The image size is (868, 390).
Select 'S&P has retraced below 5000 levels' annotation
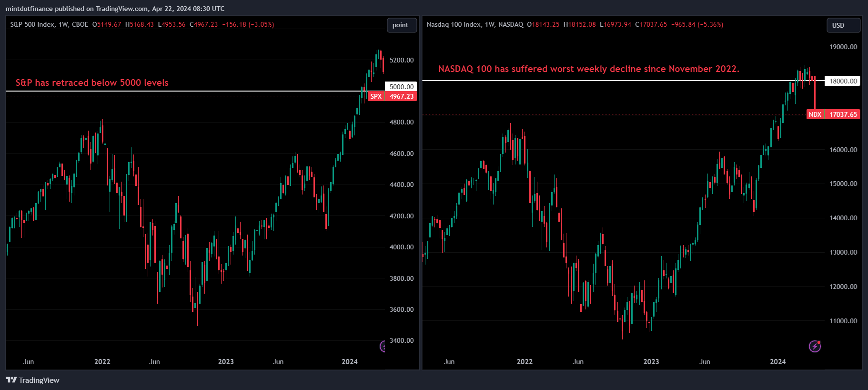(92, 82)
